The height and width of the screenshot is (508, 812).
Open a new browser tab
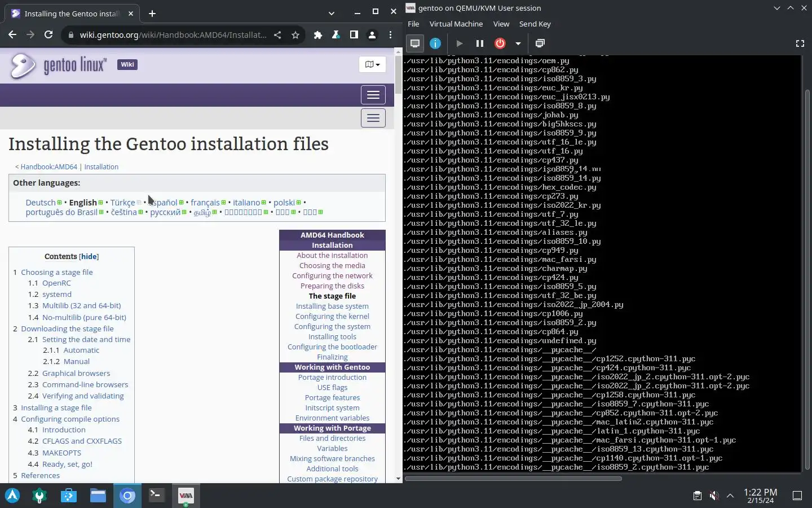[152, 13]
